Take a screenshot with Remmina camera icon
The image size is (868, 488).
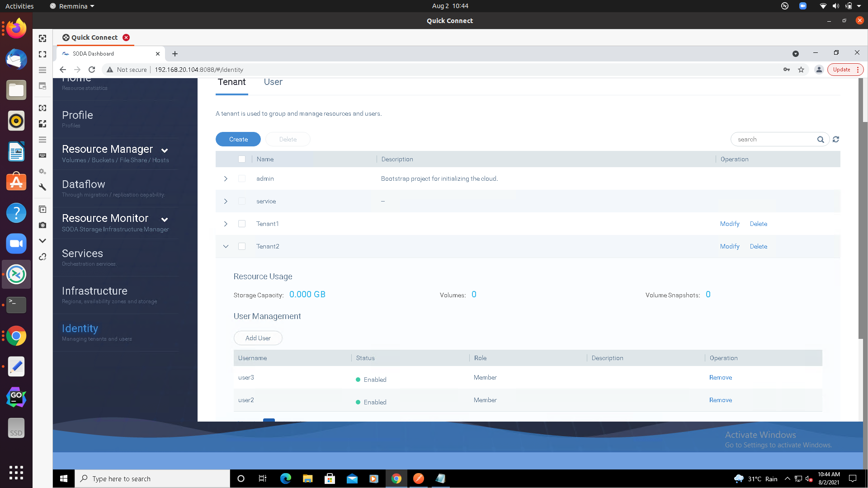coord(42,225)
